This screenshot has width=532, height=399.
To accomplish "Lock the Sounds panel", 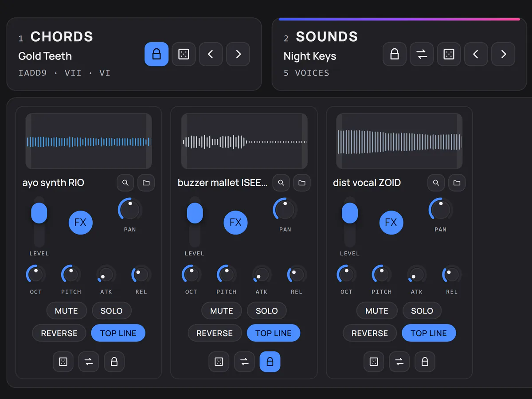I will tap(395, 54).
